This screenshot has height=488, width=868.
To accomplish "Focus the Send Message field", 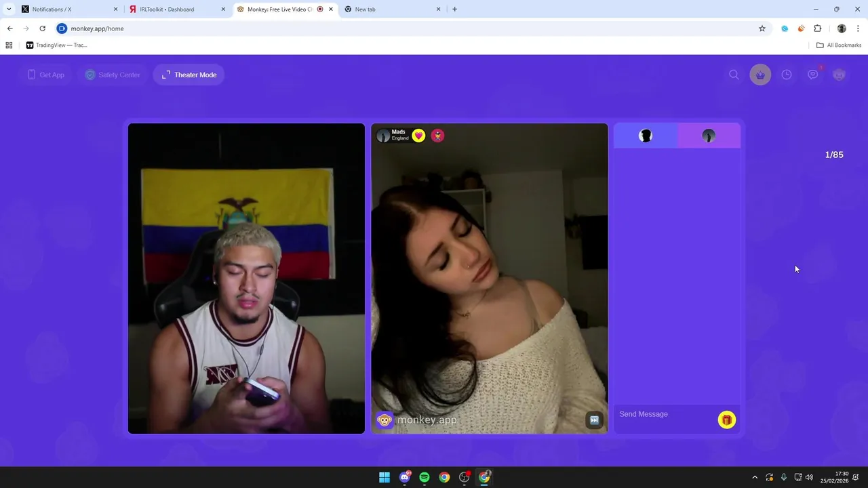I will coord(665,414).
